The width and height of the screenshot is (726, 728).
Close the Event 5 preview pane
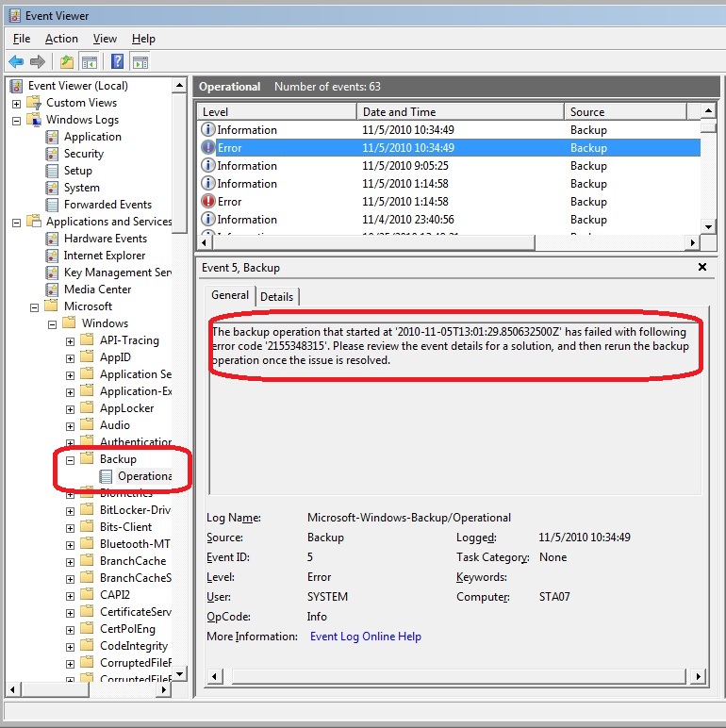click(701, 267)
